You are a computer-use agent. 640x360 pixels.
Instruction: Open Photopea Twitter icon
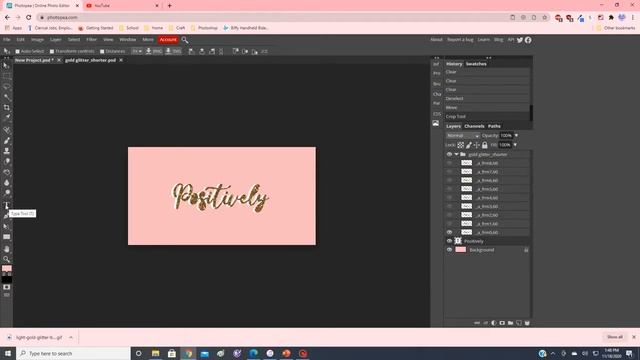520,40
